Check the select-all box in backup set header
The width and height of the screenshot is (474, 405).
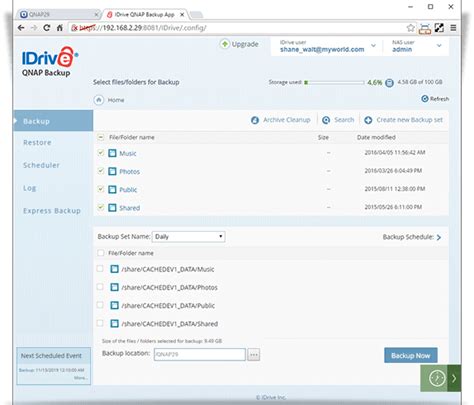[100, 253]
